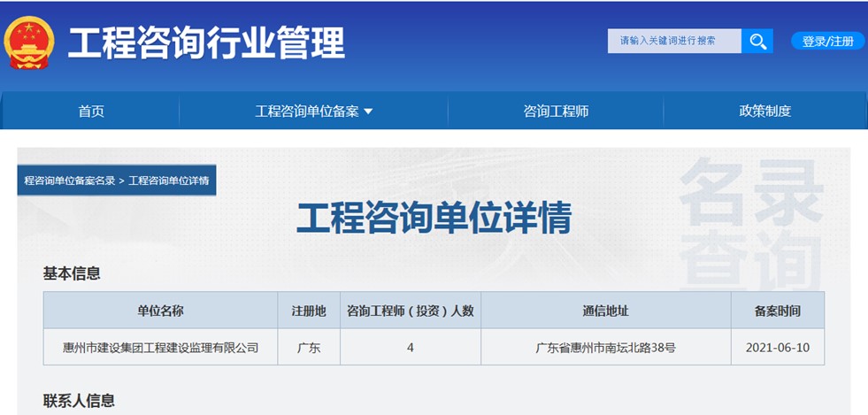Click the magnifier search icon button
The width and height of the screenshot is (868, 415).
tap(757, 41)
